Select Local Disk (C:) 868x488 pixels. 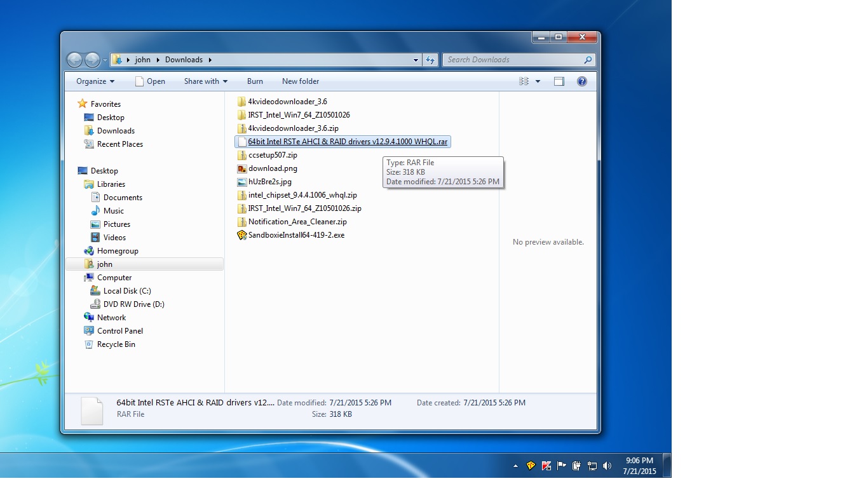(127, 291)
